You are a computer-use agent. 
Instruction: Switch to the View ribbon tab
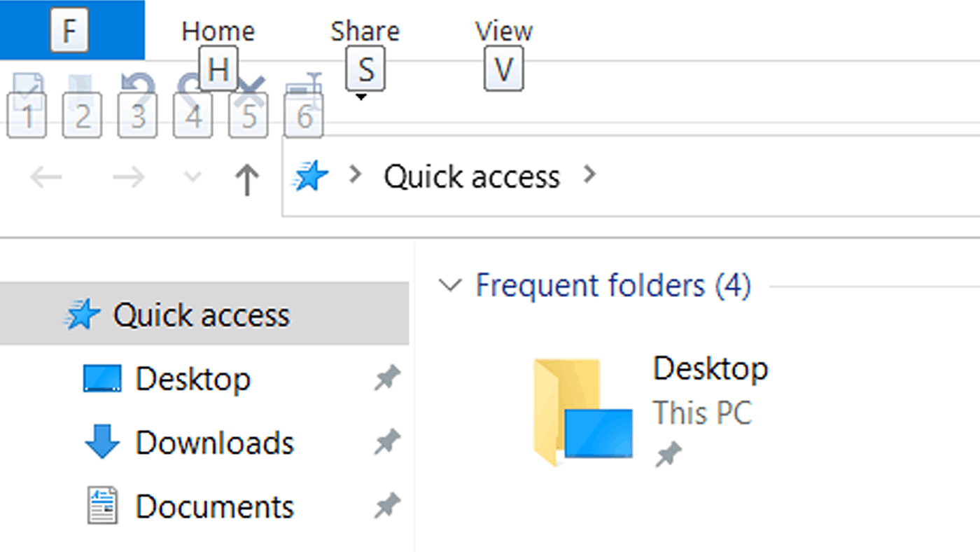(x=503, y=32)
